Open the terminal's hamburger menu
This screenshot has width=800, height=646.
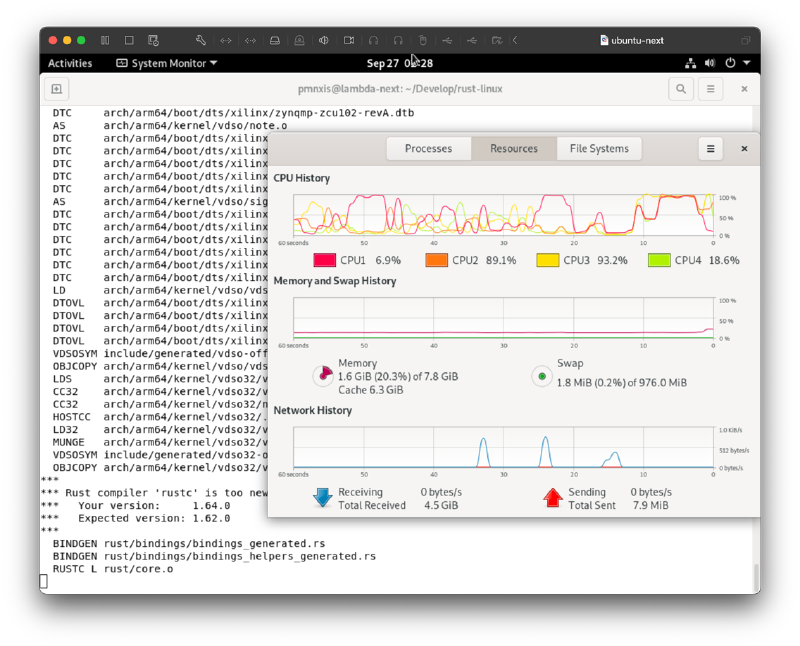pos(710,88)
